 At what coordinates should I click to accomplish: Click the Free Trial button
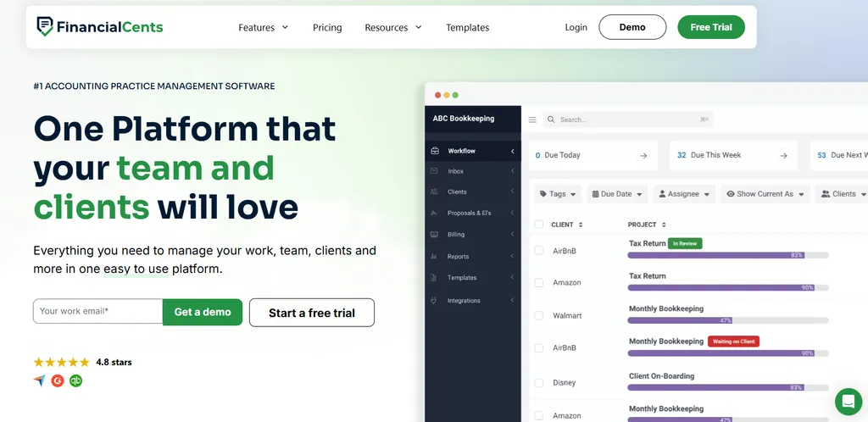pos(711,27)
